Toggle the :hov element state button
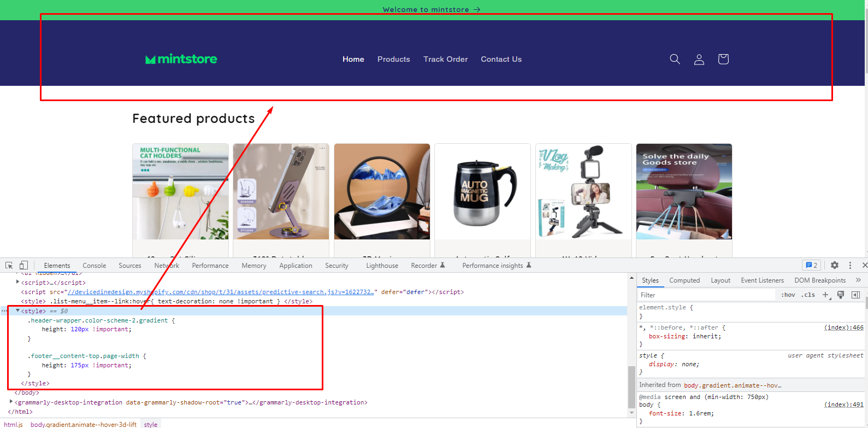 click(788, 295)
